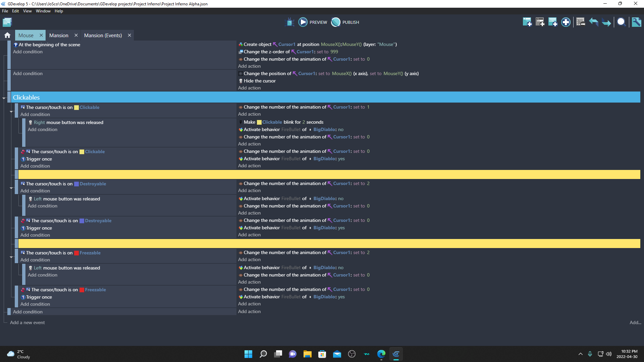Screen dimensions: 644x362
Task: Launch the game preview play icon
Action: (x=303, y=22)
